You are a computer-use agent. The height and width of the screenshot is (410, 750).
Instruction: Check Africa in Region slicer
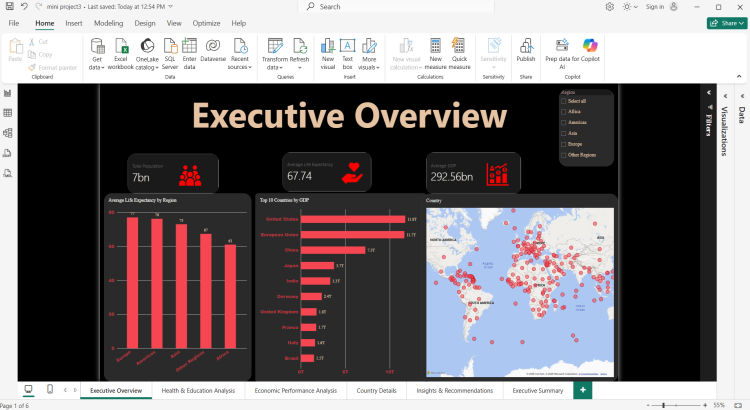pyautogui.click(x=563, y=112)
